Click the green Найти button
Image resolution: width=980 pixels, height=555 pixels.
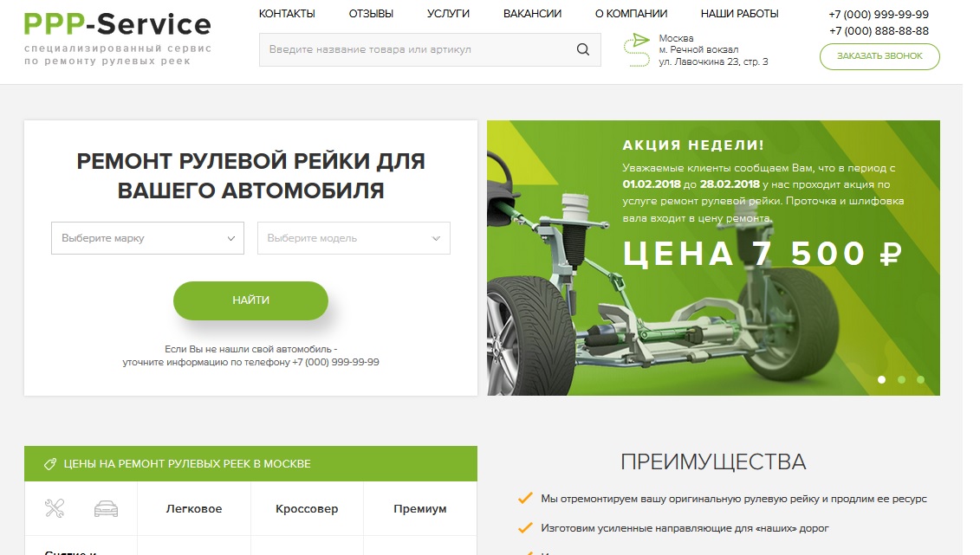coord(250,300)
